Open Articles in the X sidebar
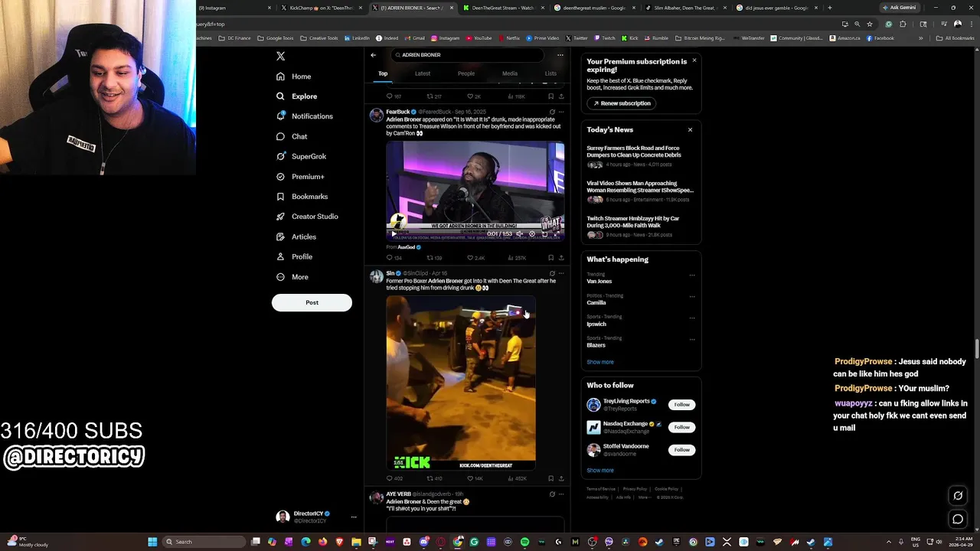 click(296, 236)
